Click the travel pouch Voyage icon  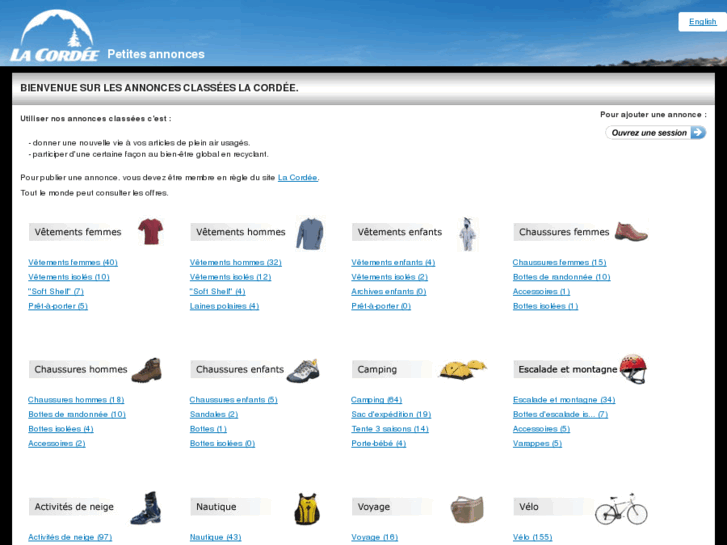tap(467, 509)
